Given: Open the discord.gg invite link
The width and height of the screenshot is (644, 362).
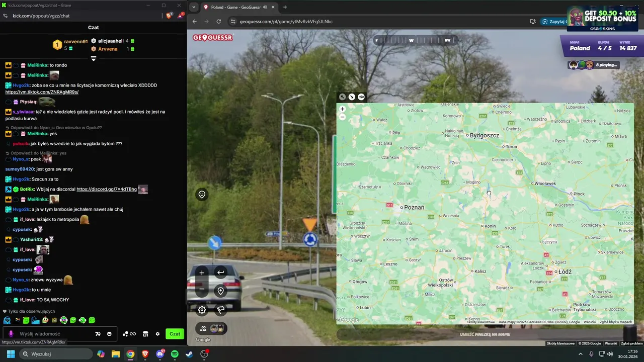Looking at the screenshot, I should click(107, 189).
